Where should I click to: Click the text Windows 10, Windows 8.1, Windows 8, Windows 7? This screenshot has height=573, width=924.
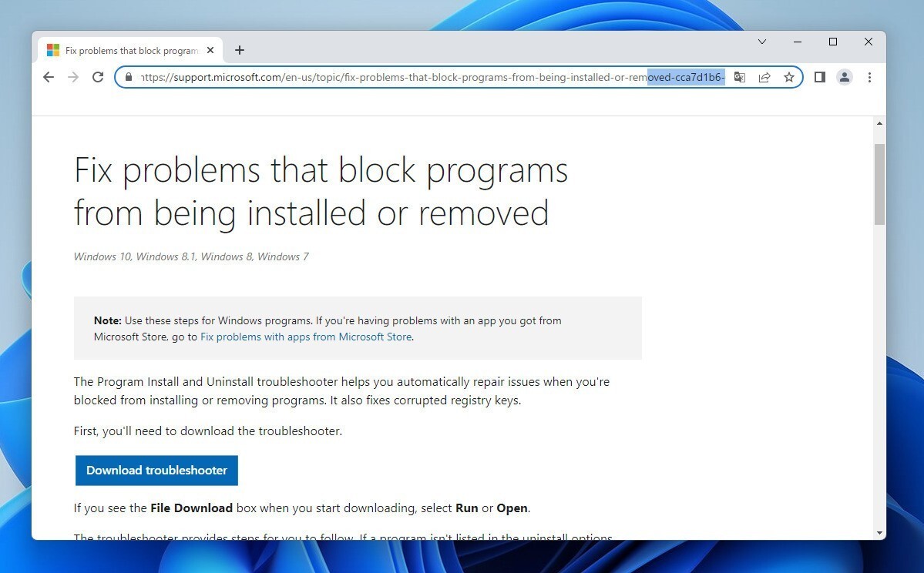coord(191,256)
